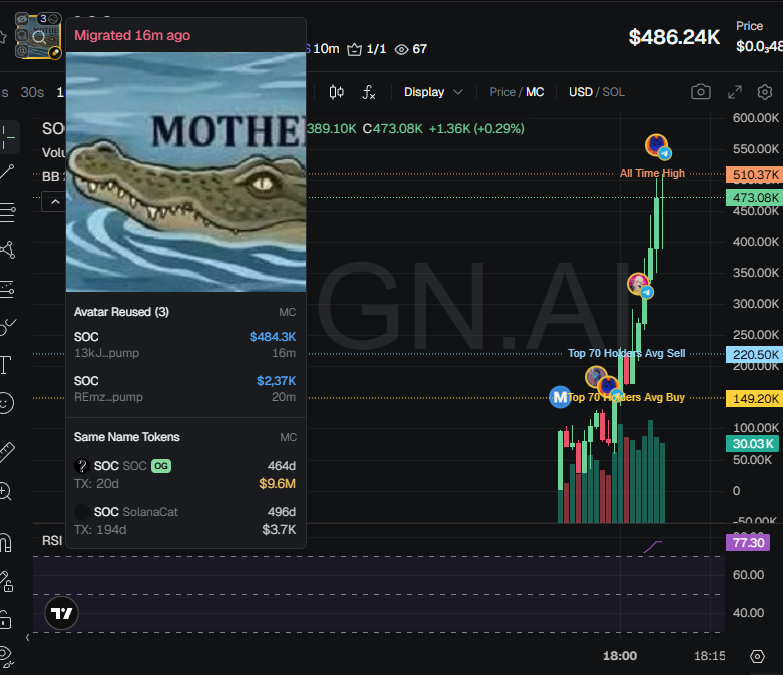
Task: Open SOC token 13kJ...pump
Action: 185,344
